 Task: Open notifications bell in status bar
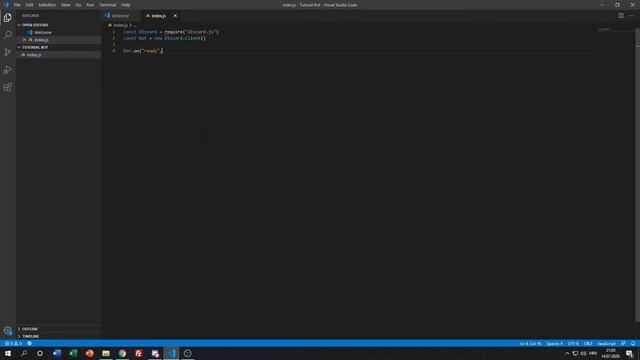633,344
